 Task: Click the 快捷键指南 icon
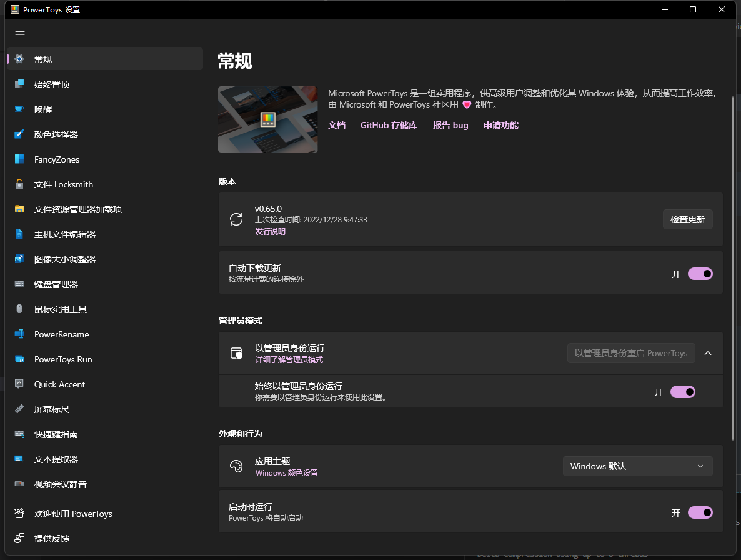[x=19, y=434]
